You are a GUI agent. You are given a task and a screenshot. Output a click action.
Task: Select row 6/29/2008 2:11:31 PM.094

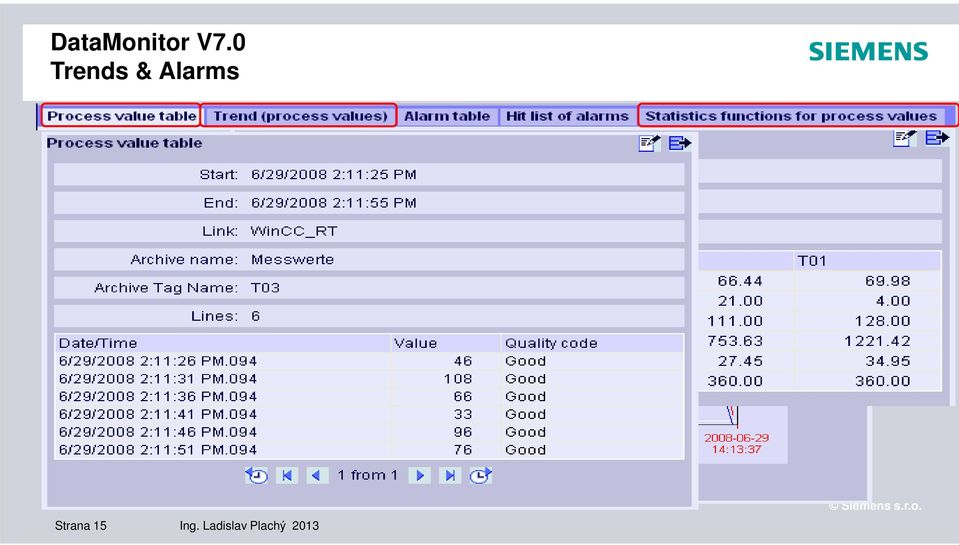click(369, 379)
